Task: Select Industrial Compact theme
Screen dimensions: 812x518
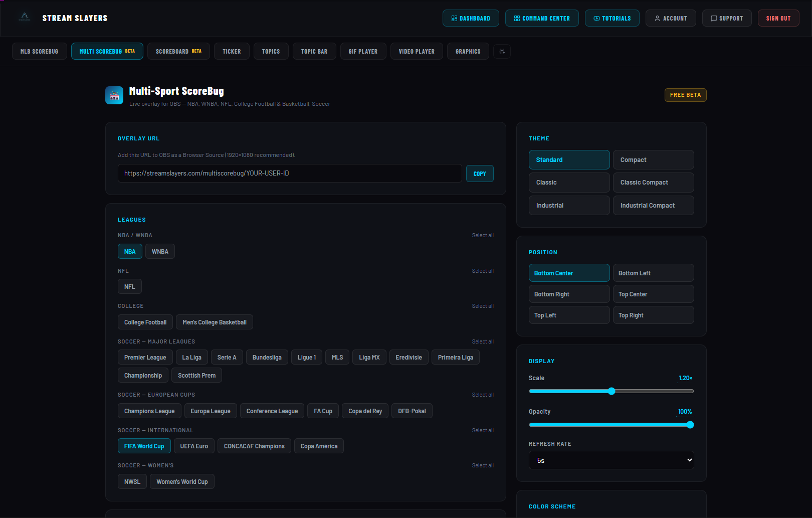Action: (x=654, y=205)
